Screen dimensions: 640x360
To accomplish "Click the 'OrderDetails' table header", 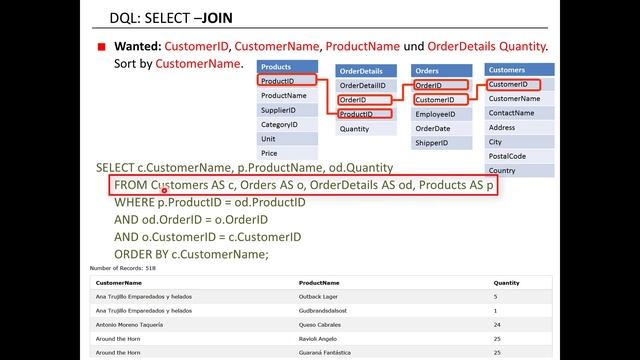I will tap(366, 71).
